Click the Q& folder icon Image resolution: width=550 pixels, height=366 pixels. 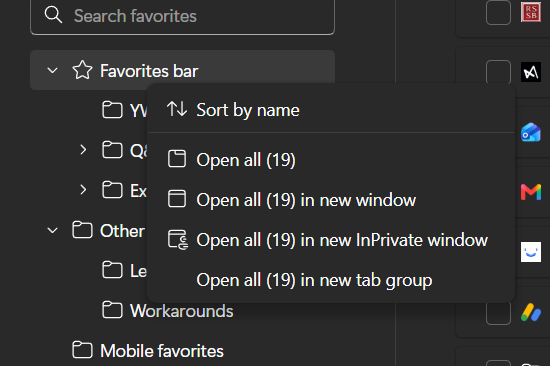(112, 150)
